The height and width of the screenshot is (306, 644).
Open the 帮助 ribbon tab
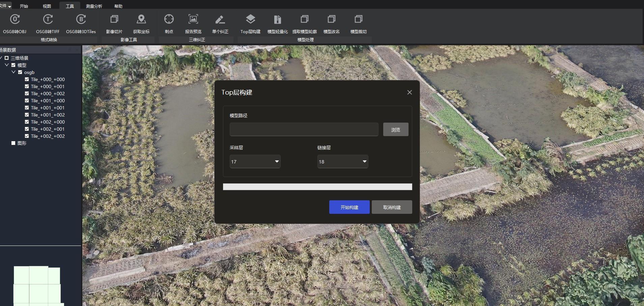click(x=118, y=6)
